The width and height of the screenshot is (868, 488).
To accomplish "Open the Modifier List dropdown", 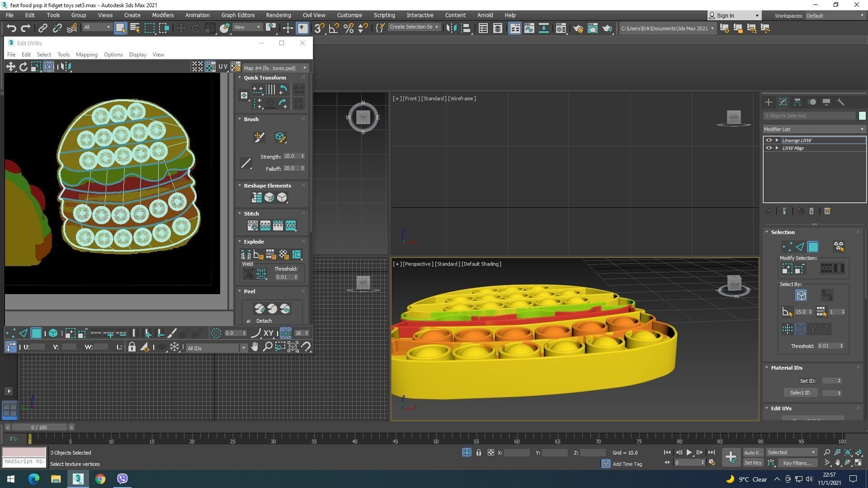I will [x=814, y=129].
